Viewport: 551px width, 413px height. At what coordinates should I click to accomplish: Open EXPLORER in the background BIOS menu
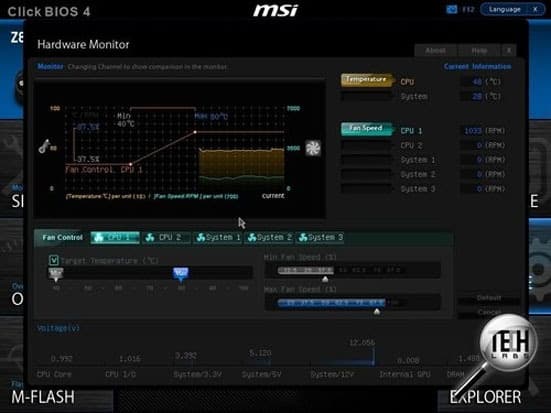(485, 397)
